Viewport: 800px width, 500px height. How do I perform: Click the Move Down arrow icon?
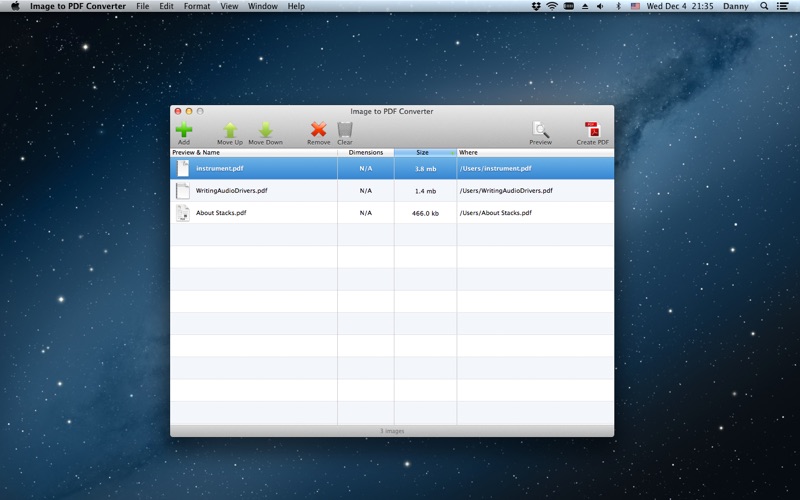(x=265, y=130)
